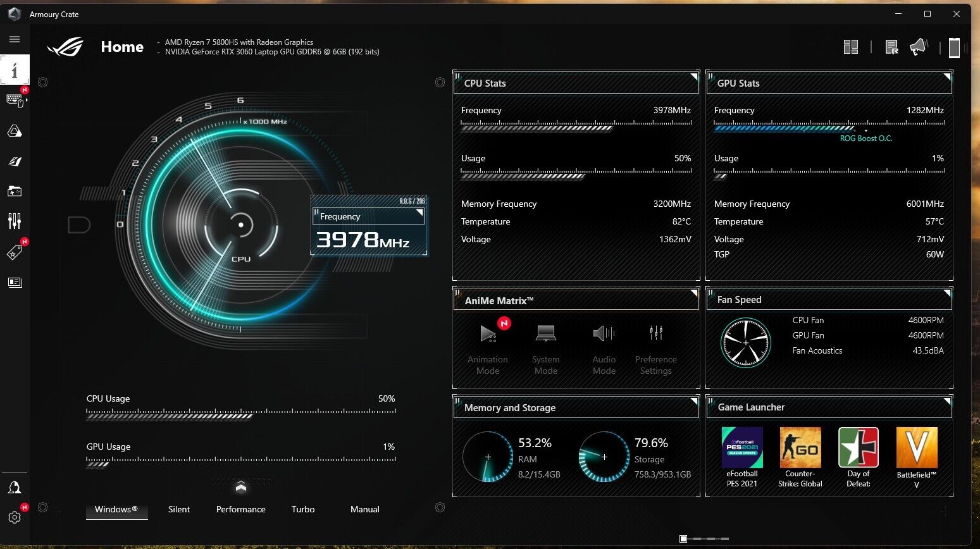Select the Windows® operating mode
This screenshot has height=549, width=980.
tap(116, 510)
